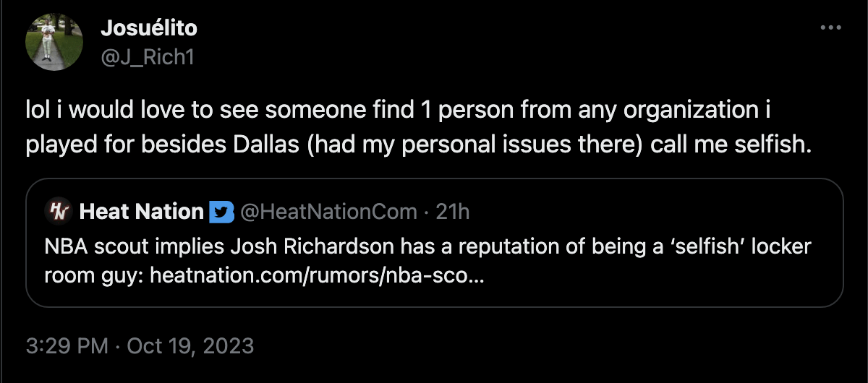Click the 3:29 PM tweet time
This screenshot has width=868, height=383.
(66, 345)
